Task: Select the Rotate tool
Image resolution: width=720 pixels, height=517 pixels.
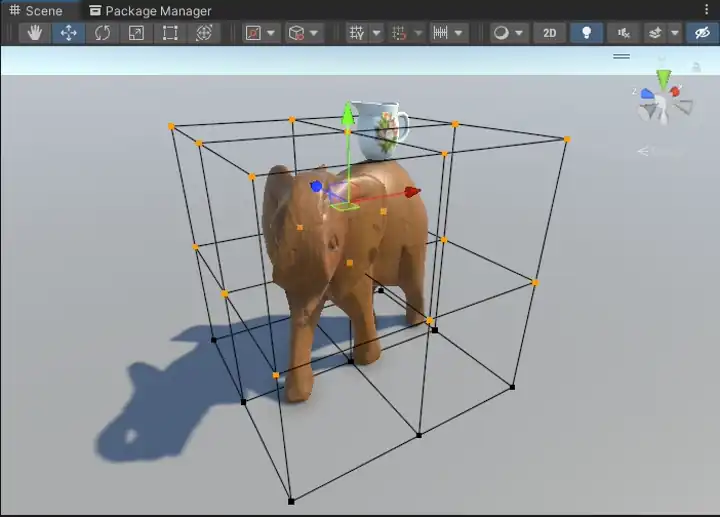Action: tap(102, 33)
